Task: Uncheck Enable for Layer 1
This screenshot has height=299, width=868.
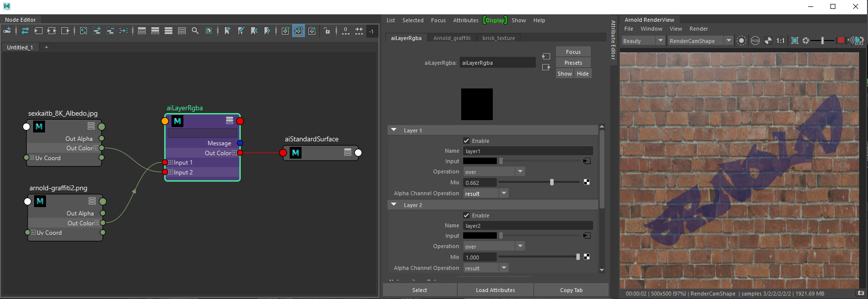Action: (466, 141)
